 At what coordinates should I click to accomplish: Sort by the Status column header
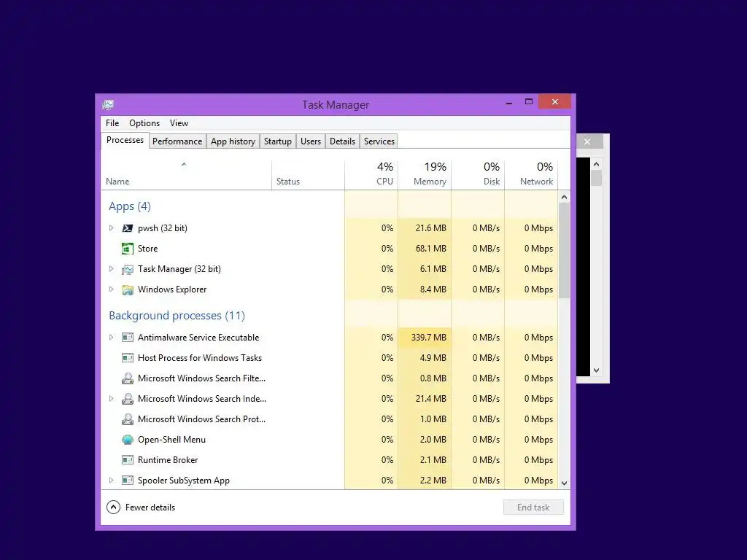[x=308, y=175]
